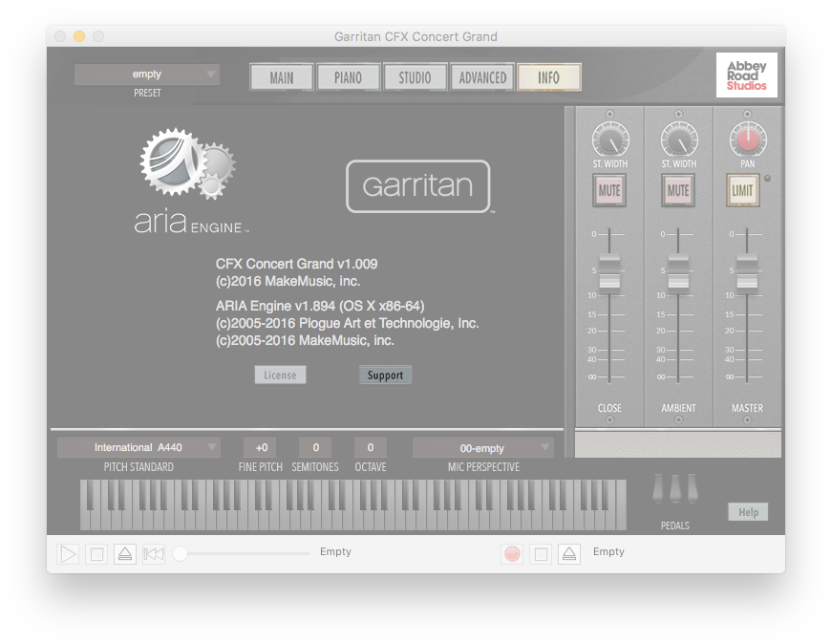Click the recorder eject icon

point(569,554)
